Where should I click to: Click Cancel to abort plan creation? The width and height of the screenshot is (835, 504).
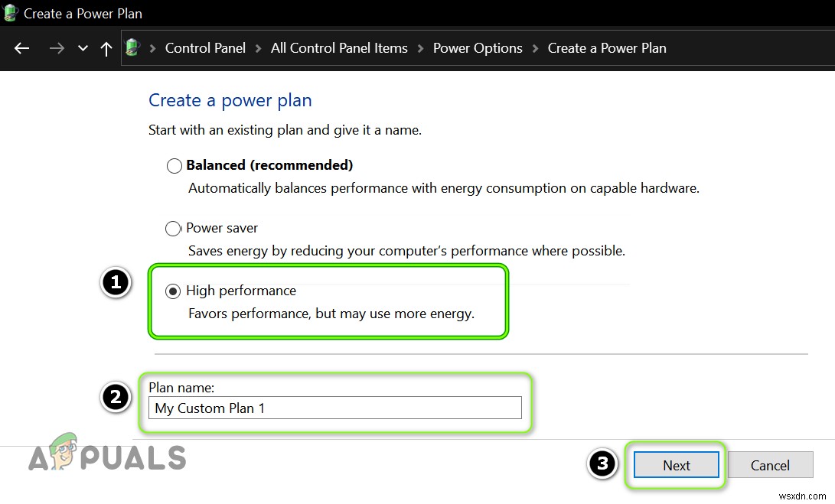[x=770, y=464]
